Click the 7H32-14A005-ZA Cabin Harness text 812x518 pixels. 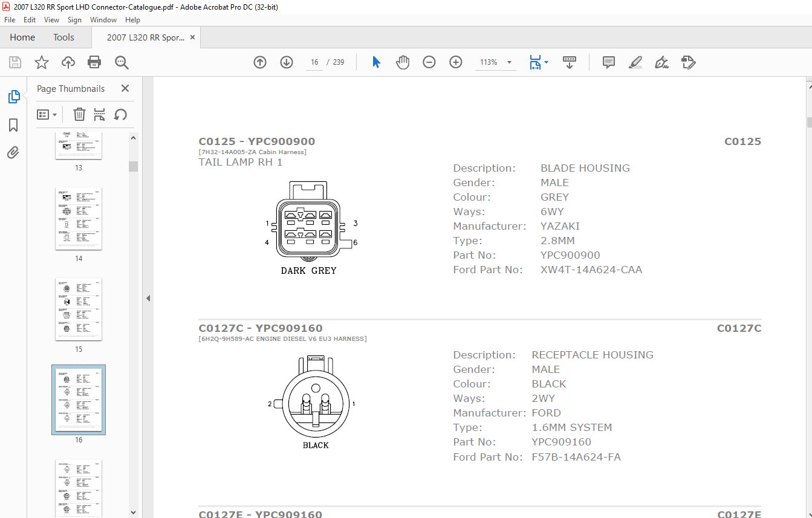click(253, 152)
